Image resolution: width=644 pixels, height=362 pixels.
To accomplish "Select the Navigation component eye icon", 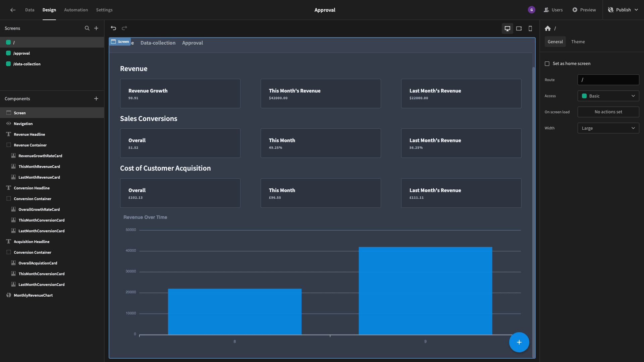I will pyautogui.click(x=9, y=124).
